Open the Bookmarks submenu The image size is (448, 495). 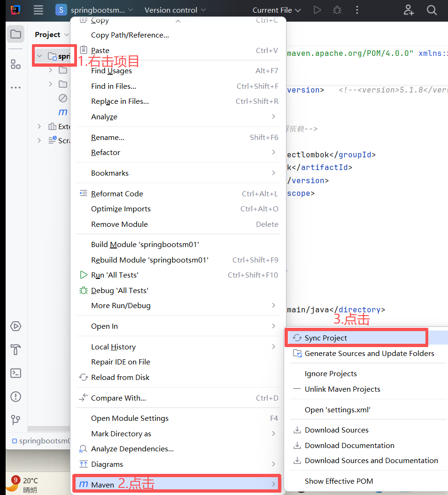pyautogui.click(x=178, y=173)
